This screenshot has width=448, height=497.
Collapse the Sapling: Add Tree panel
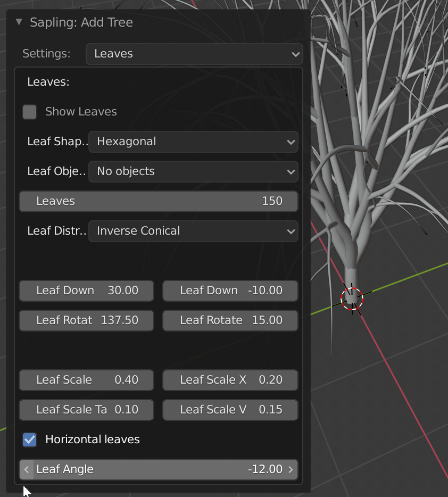[x=19, y=22]
